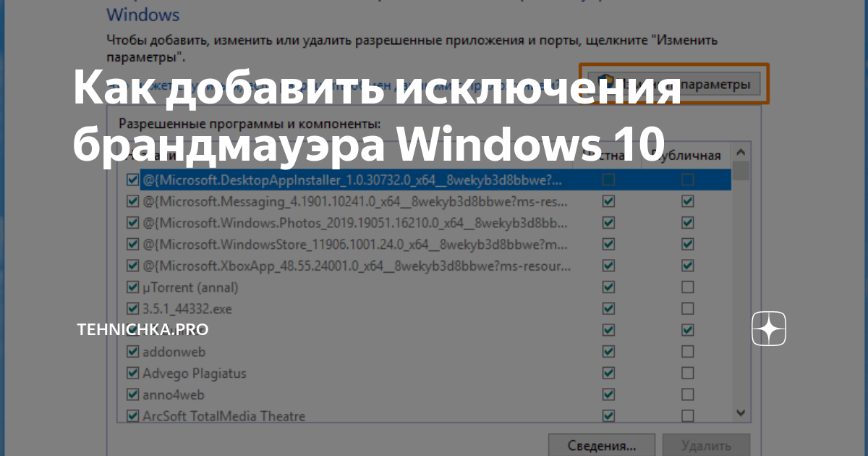
Task: Toggle private checkbox for µTorrent (annal)
Action: click(x=608, y=287)
